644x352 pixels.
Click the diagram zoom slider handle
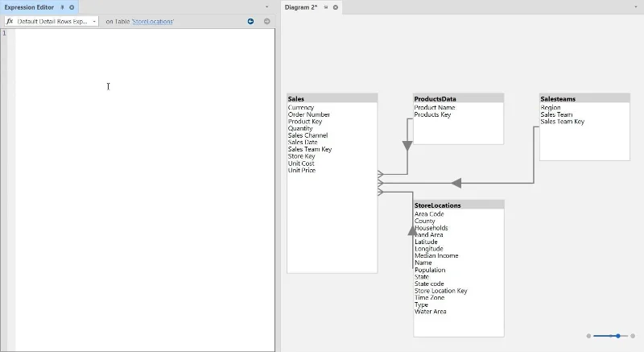pos(618,336)
